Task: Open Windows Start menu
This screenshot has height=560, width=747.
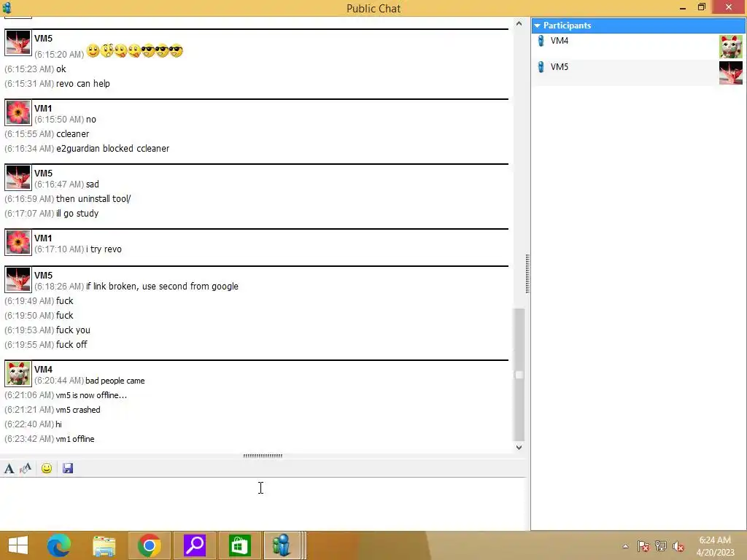Action: [18, 545]
